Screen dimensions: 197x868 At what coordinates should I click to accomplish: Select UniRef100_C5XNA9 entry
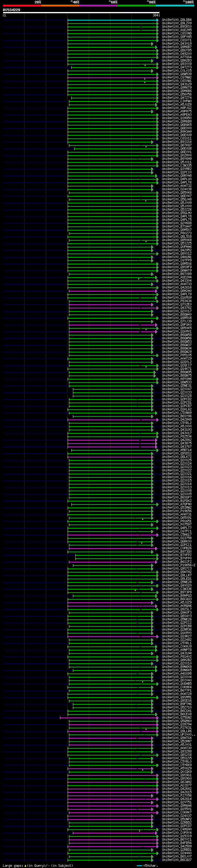176,413
